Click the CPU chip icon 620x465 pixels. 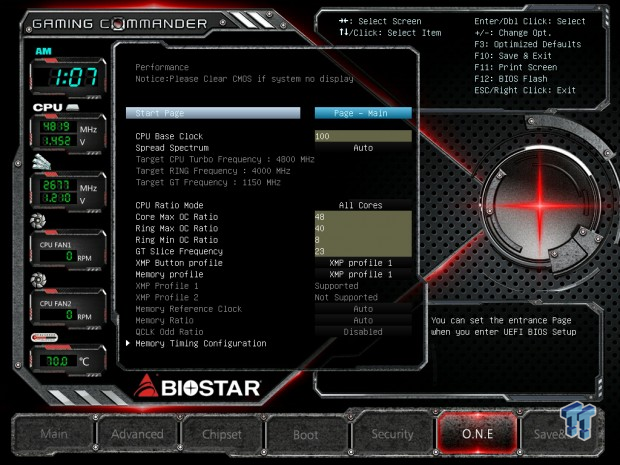point(72,107)
